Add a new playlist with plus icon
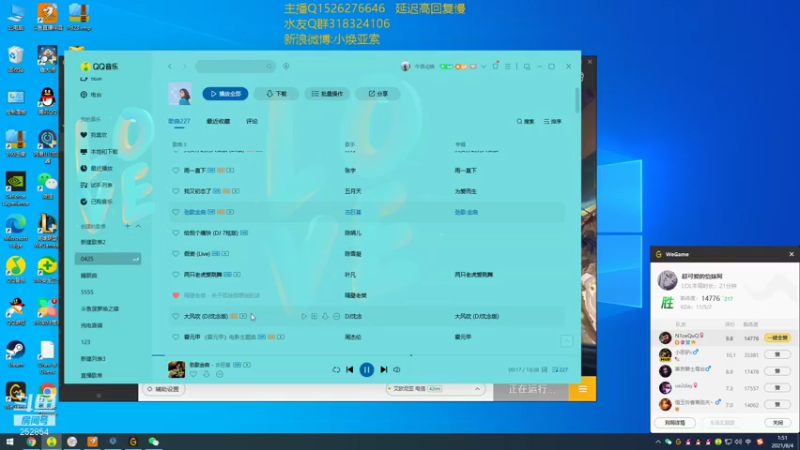800x450 pixels. click(x=128, y=226)
